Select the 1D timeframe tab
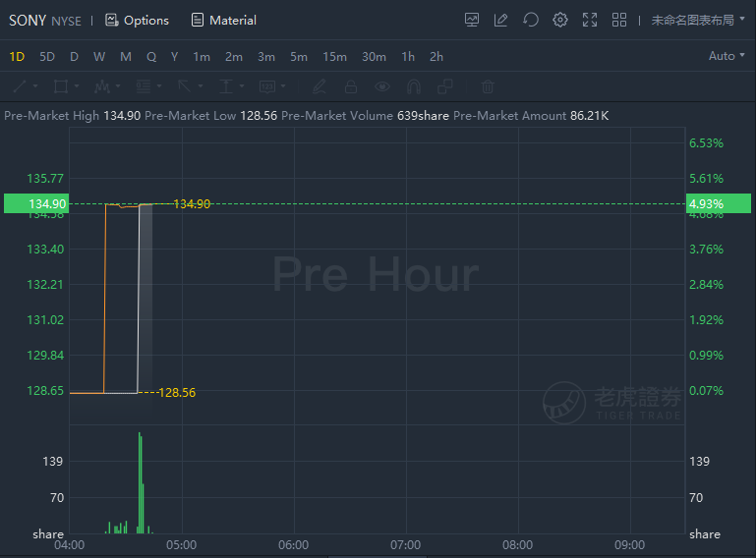The image size is (756, 558). tap(17, 57)
